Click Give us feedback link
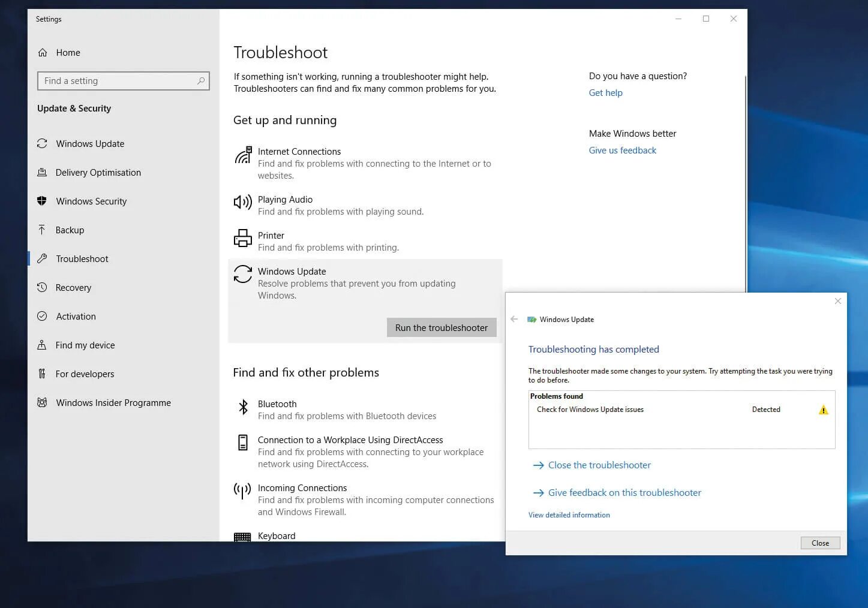Image resolution: width=868 pixels, height=608 pixels. point(622,151)
